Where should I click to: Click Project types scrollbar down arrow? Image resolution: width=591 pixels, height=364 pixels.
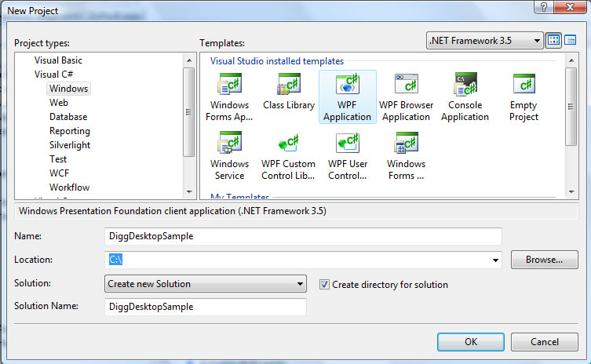(189, 192)
